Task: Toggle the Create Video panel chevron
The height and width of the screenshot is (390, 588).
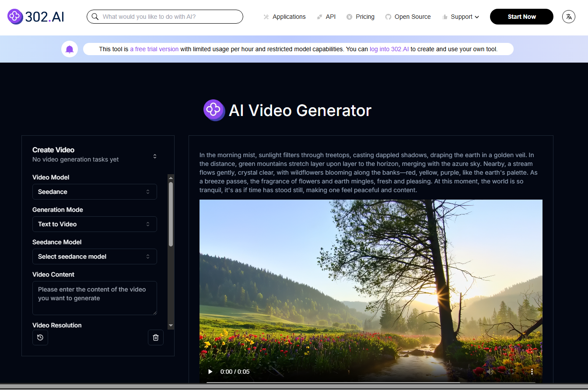Action: pos(155,156)
